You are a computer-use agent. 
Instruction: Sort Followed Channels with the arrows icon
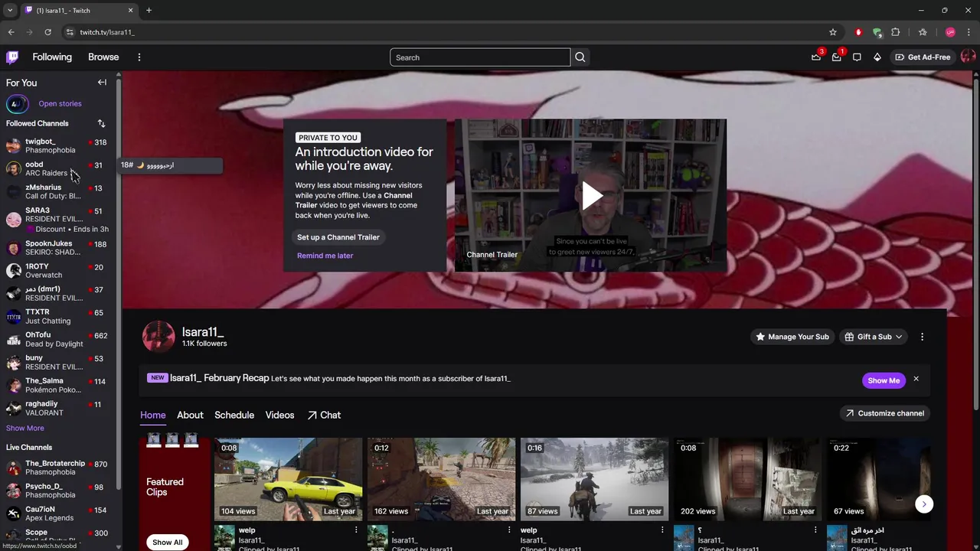point(101,123)
